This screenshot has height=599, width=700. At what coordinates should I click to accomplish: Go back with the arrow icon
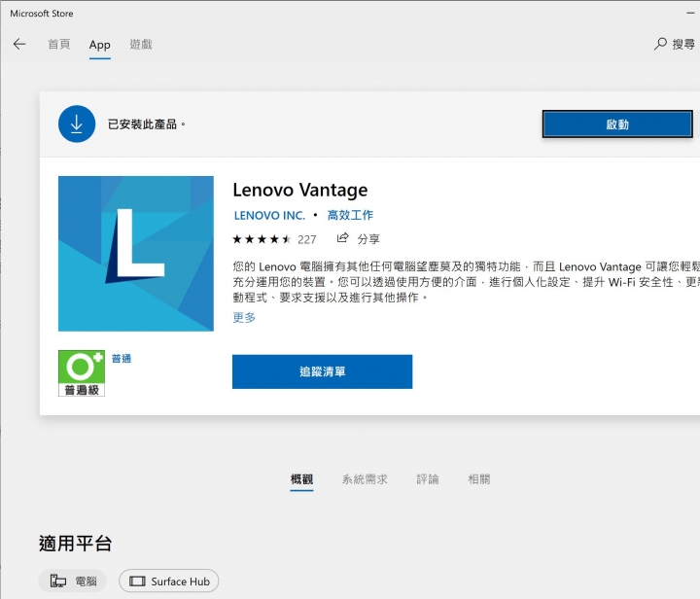(19, 44)
